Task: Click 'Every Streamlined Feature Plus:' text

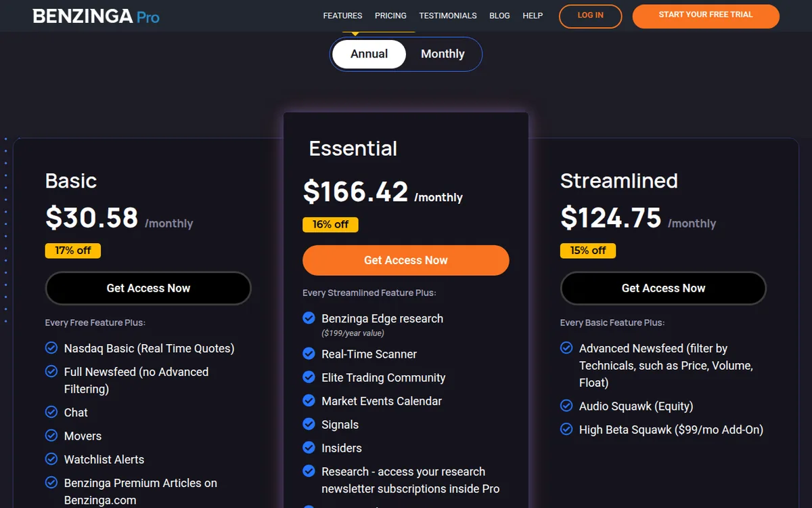Action: (x=369, y=293)
